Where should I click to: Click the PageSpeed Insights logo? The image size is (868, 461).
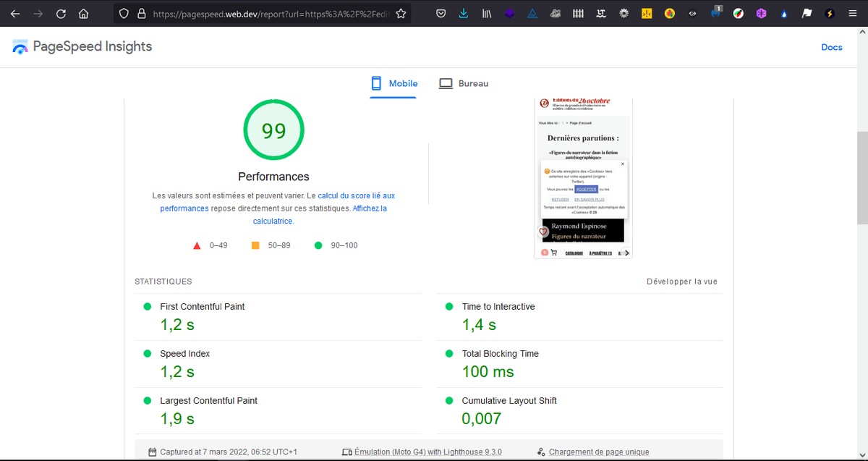click(82, 46)
